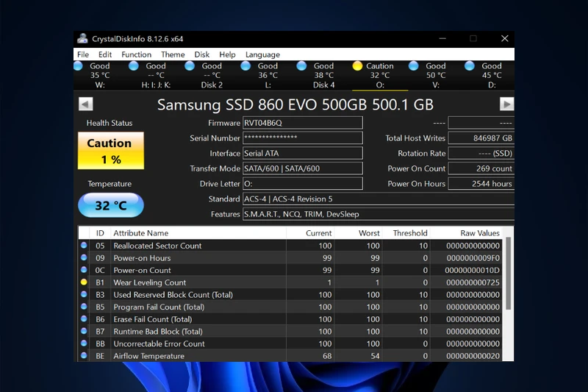The height and width of the screenshot is (392, 588).
Task: Click the SMART attribute list scrollbar thumb
Action: [x=509, y=273]
